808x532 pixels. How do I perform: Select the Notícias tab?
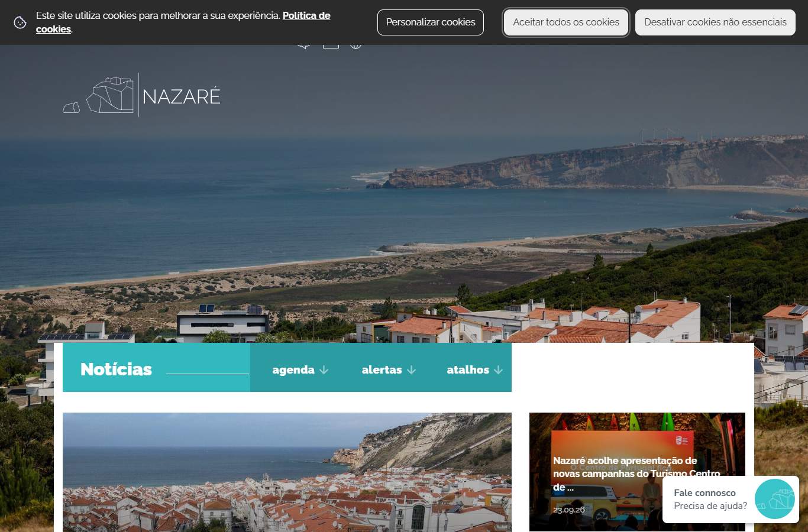point(116,369)
